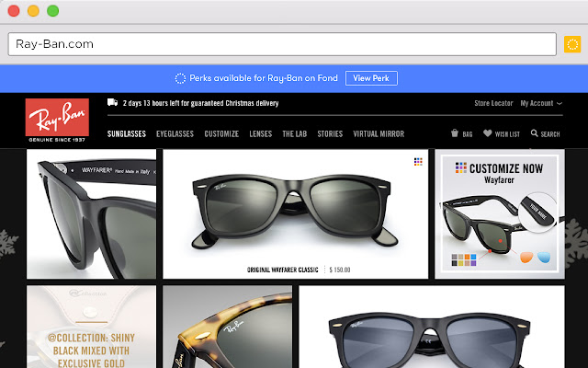This screenshot has height=368, width=588.
Task: Open the Customize menu
Action: (221, 133)
